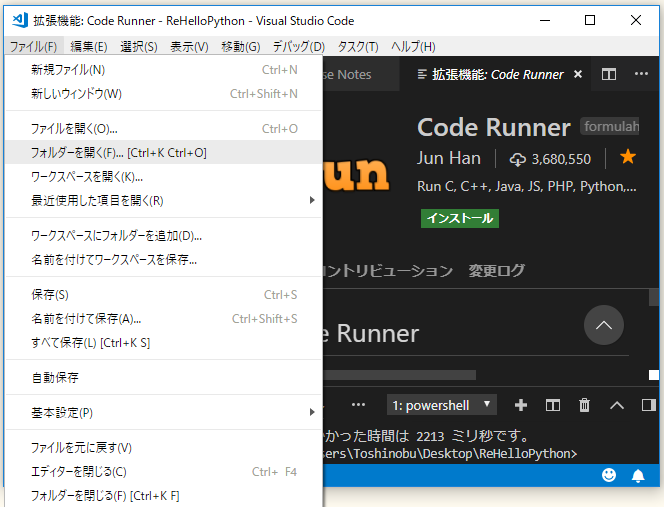The image size is (664, 507).
Task: Click the vertical scrollbar thumb in extension page
Action: pos(654,297)
